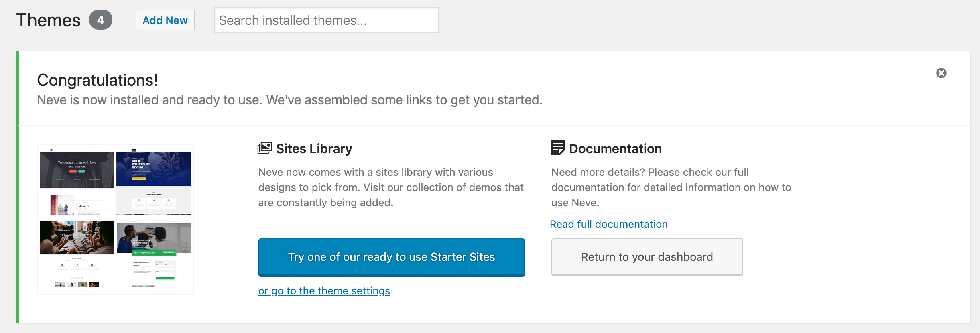Select the 'We design things with love' demo preview
Viewport: 980px width, 333px height.
[77, 170]
